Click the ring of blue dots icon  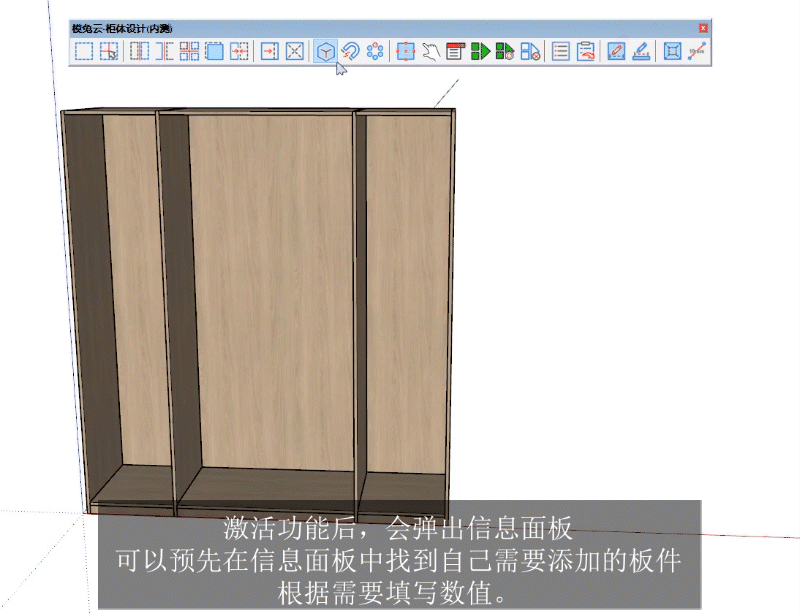(x=375, y=51)
